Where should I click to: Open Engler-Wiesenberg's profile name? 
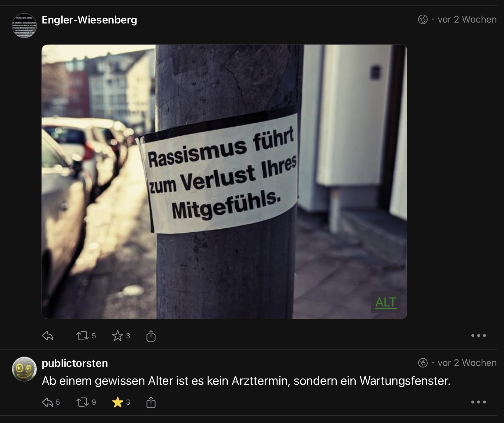(89, 20)
